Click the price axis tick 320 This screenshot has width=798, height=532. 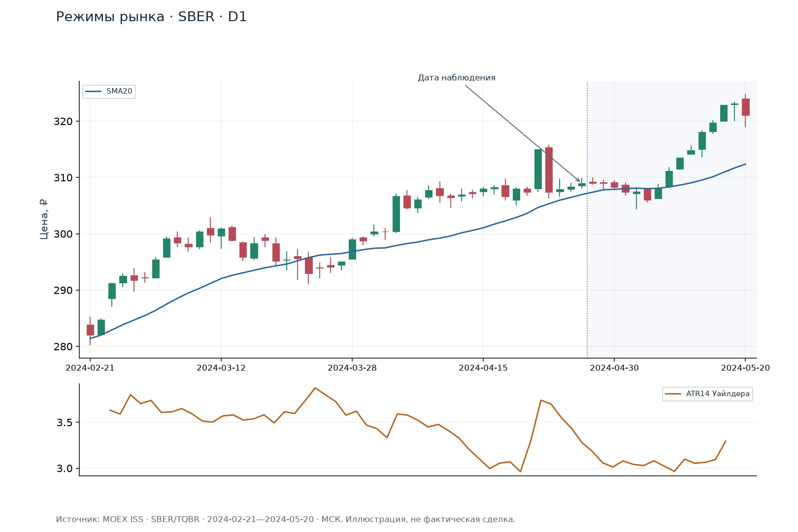63,122
